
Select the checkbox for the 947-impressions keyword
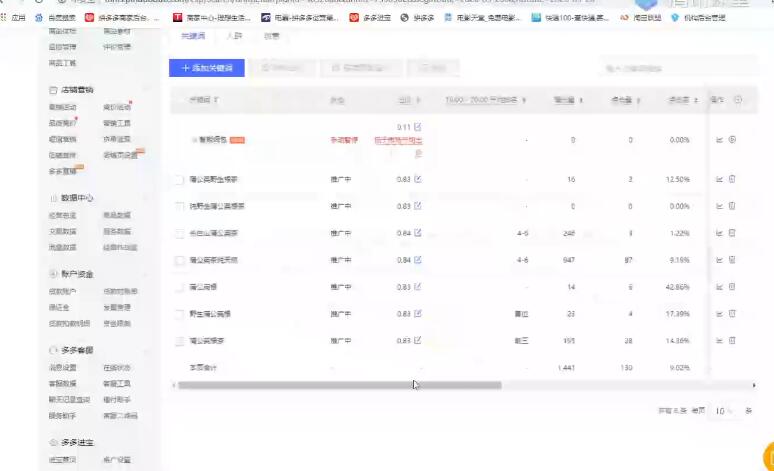pos(180,260)
